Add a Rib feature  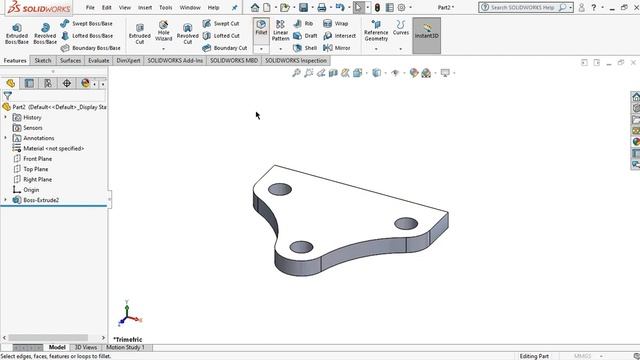pyautogui.click(x=303, y=24)
